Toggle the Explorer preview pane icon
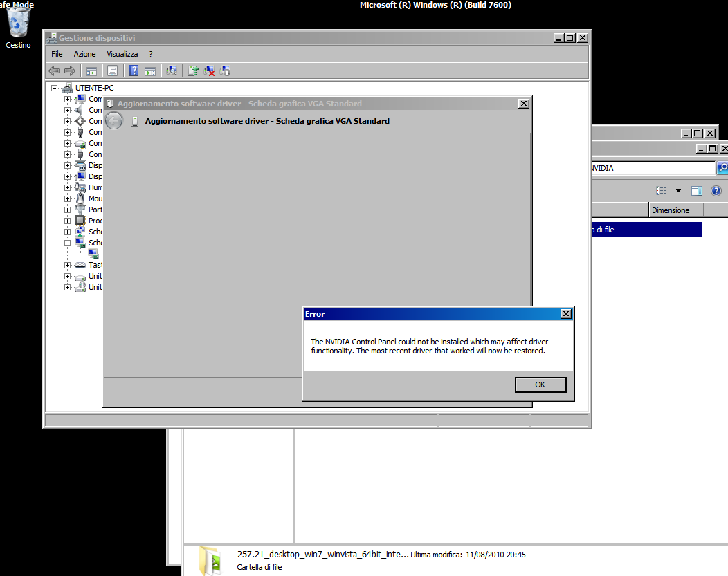 click(697, 191)
